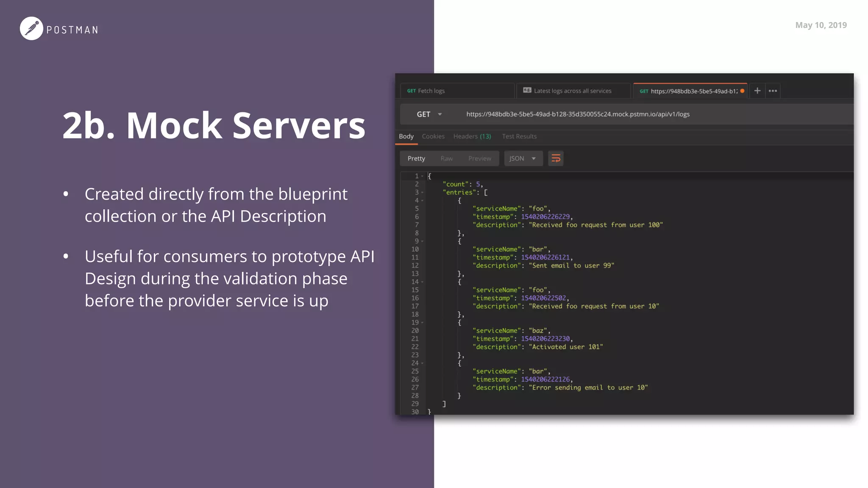Click "Activated user 101" description
Screen dimensions: 868x488
click(x=566, y=347)
